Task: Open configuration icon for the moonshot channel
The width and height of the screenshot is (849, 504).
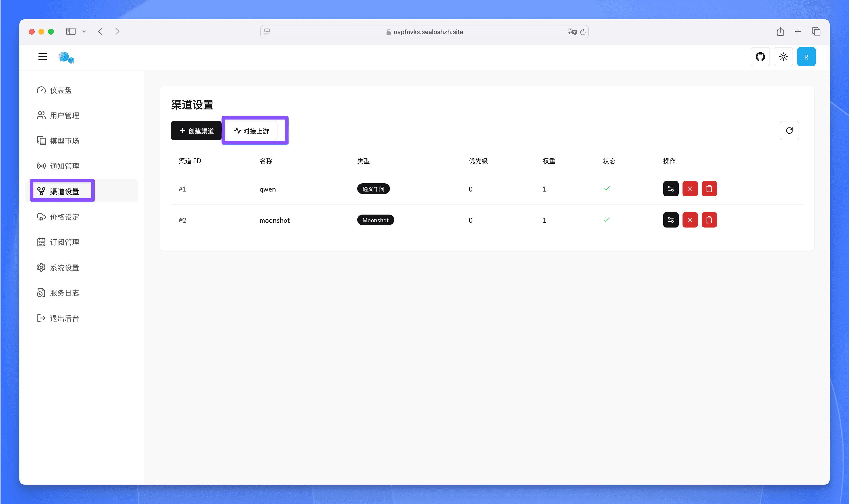Action: click(670, 220)
